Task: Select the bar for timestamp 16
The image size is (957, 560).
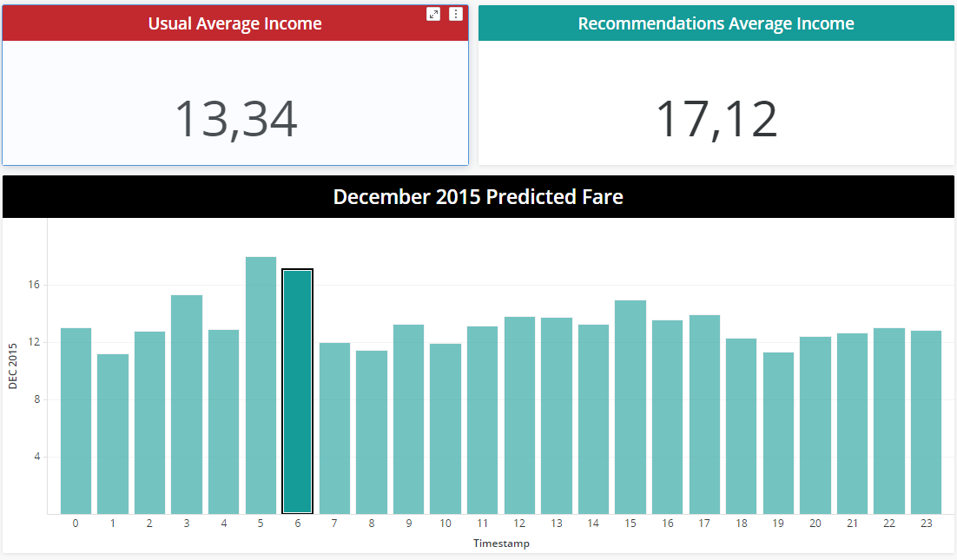Action: [x=667, y=418]
